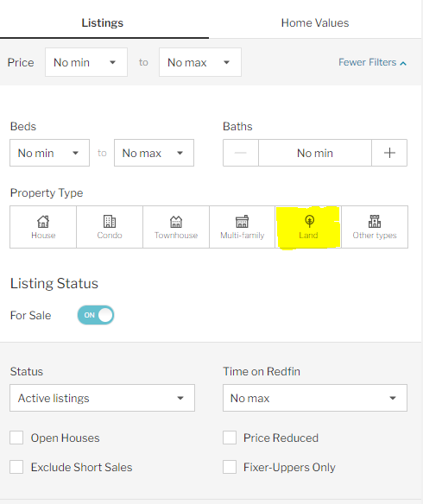Increase minimum baths with plus button

389,153
